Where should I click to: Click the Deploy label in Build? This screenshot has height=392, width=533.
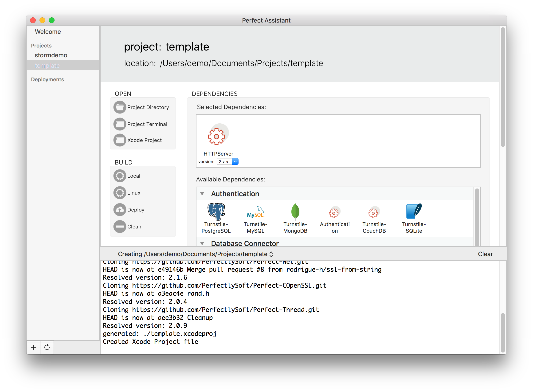tap(136, 210)
